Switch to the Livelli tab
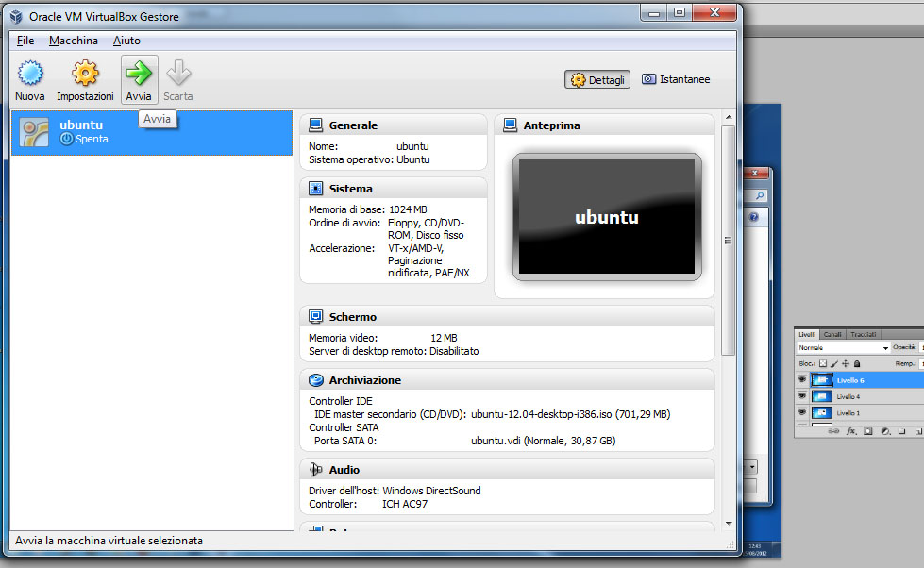 pos(807,334)
